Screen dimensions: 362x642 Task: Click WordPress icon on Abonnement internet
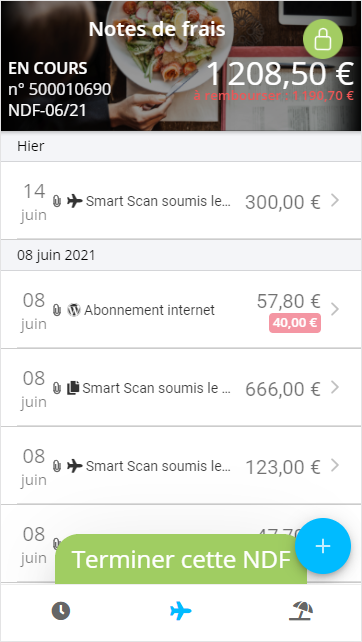(x=74, y=310)
